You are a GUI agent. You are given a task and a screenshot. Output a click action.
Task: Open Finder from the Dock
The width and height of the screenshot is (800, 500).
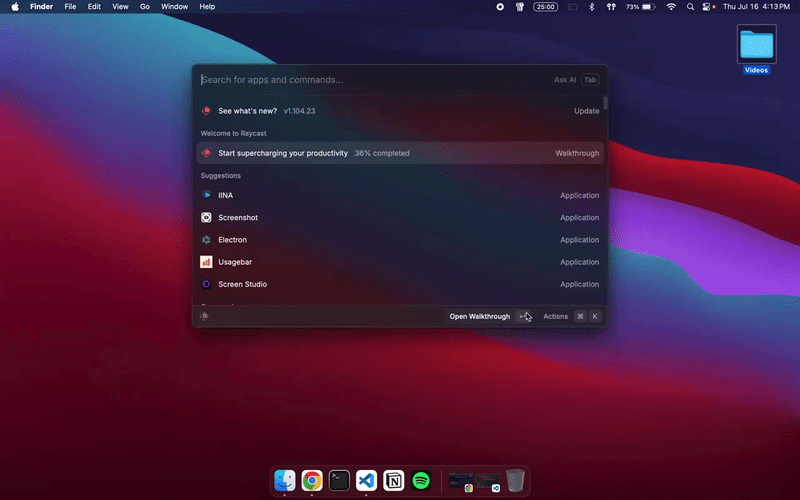(285, 481)
